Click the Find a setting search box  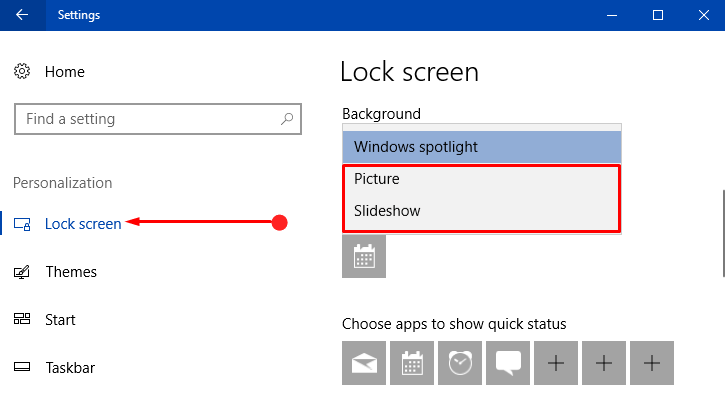coord(158,119)
